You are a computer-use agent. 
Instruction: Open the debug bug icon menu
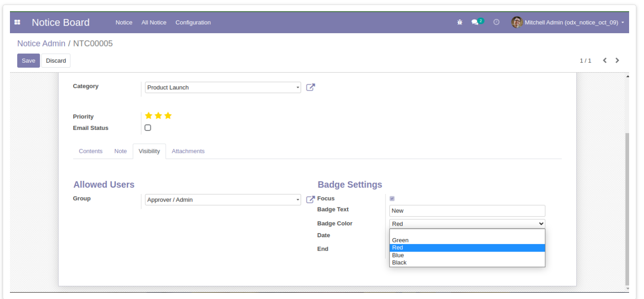point(460,22)
